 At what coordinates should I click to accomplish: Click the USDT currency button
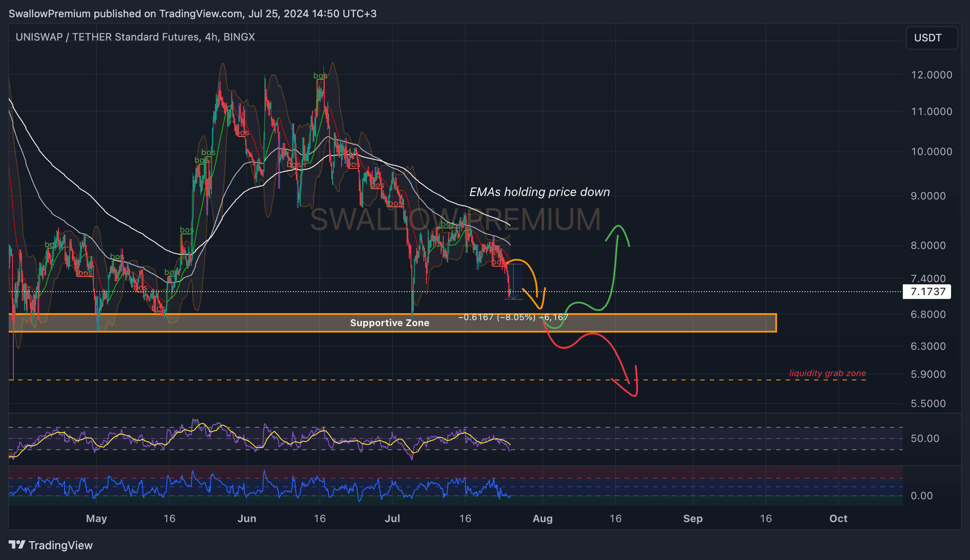point(932,38)
